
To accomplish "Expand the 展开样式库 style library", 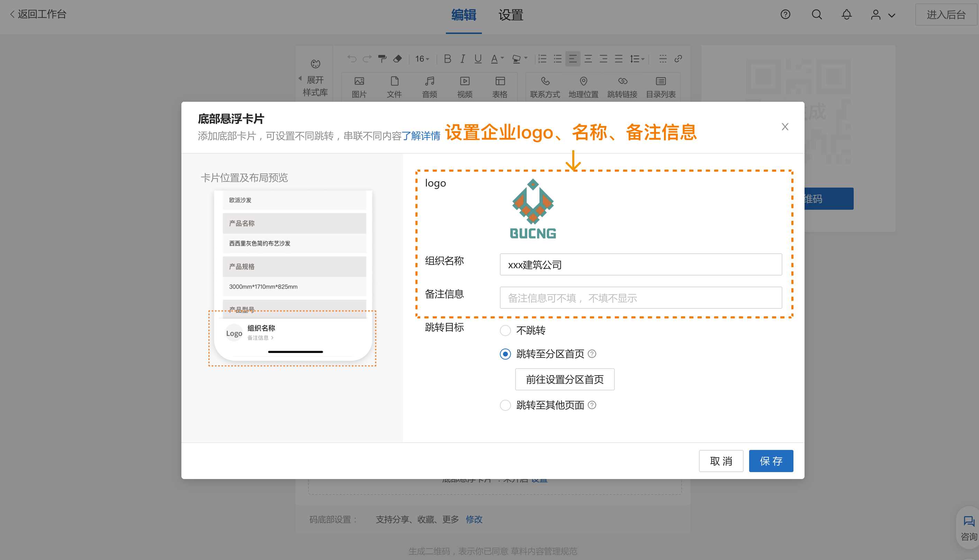I will click(315, 79).
